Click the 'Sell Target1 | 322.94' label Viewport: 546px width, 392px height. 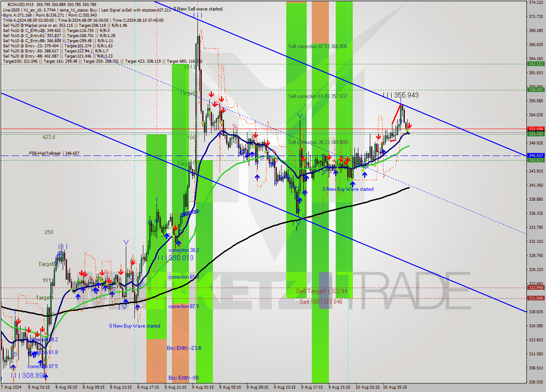coord(322,291)
